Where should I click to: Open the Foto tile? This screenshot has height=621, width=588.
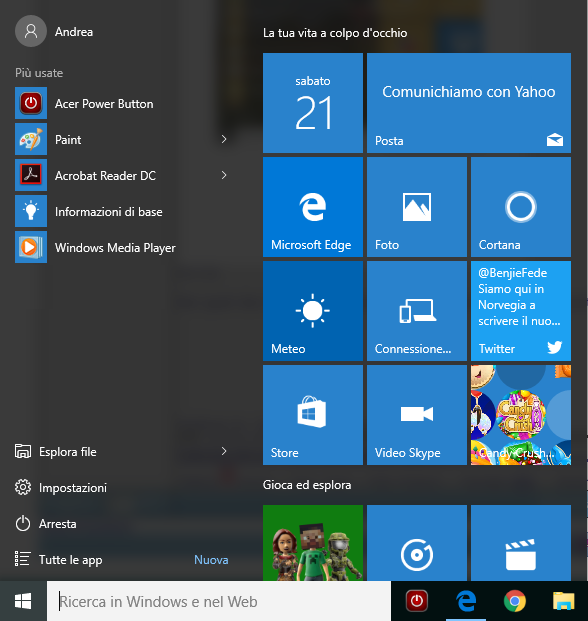pyautogui.click(x=417, y=207)
